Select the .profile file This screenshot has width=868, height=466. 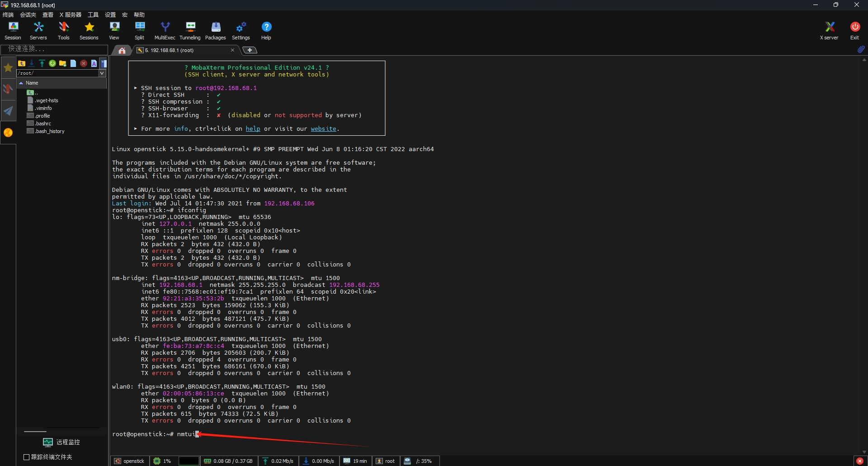coord(39,116)
